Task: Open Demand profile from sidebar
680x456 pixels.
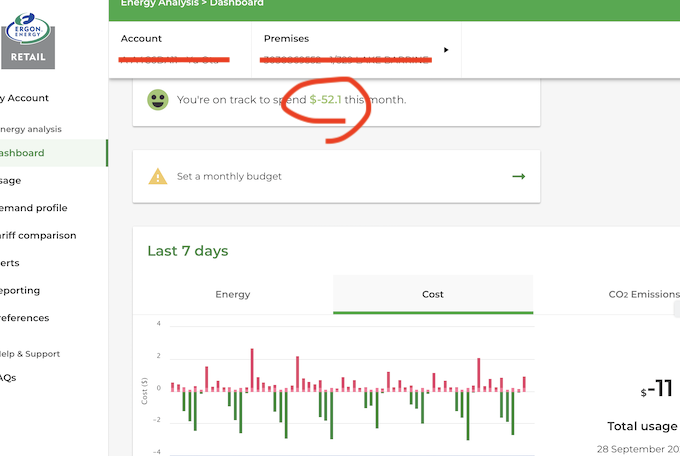Action: 34,208
